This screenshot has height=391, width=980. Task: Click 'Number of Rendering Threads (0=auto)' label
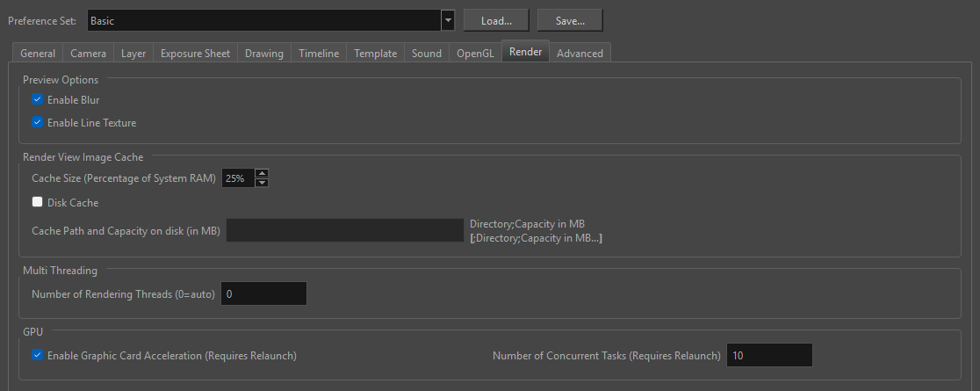[123, 294]
